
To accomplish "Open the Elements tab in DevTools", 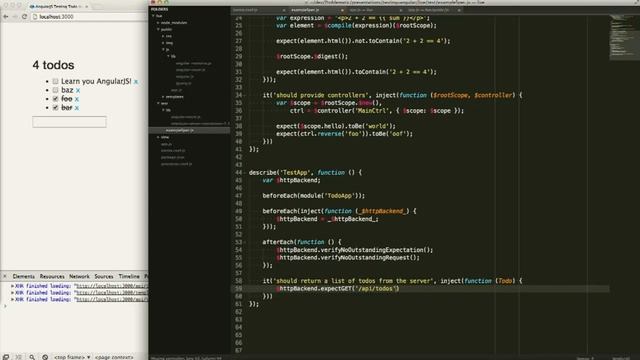I will (x=24, y=276).
